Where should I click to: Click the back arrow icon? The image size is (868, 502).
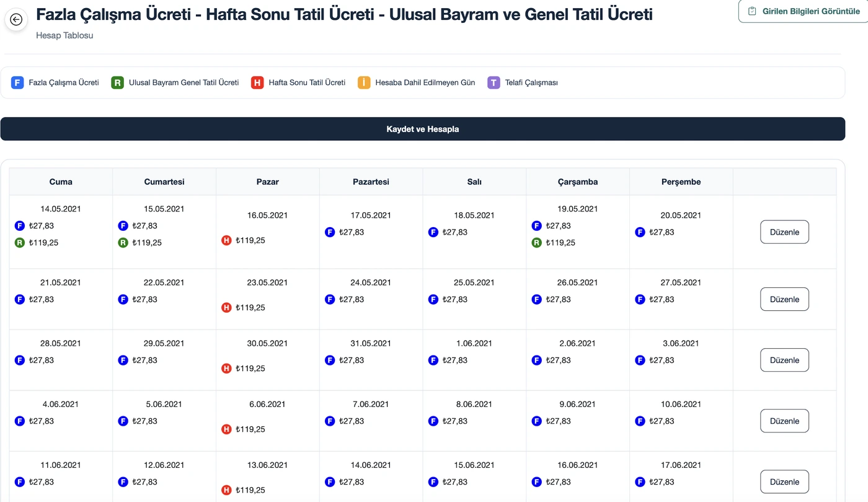click(x=16, y=19)
